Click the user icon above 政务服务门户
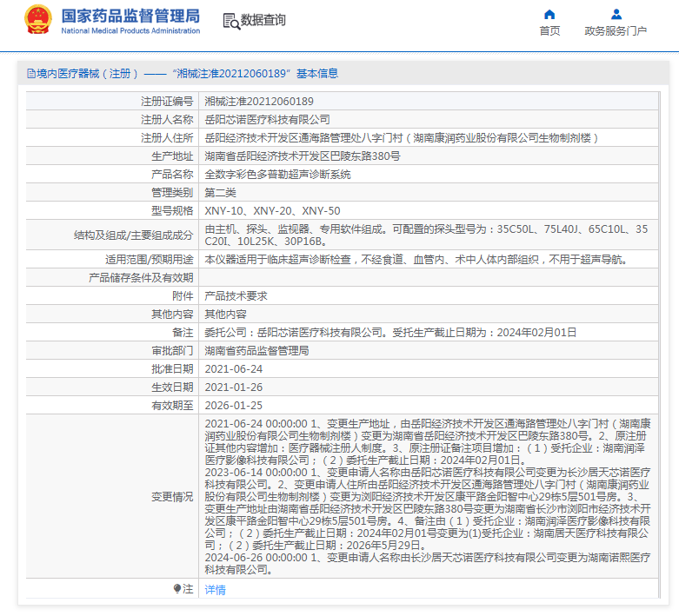 pyautogui.click(x=616, y=14)
